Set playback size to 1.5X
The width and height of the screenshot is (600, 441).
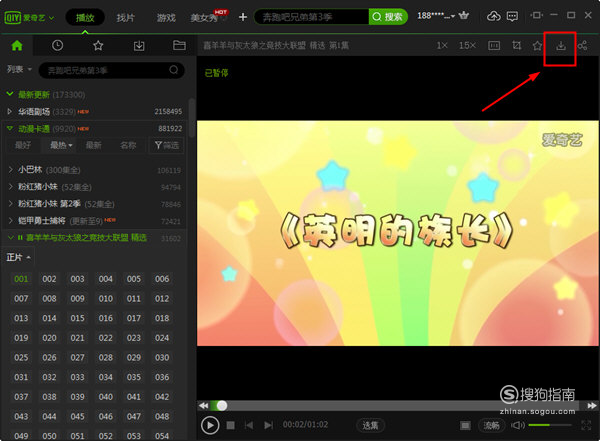pos(467,46)
